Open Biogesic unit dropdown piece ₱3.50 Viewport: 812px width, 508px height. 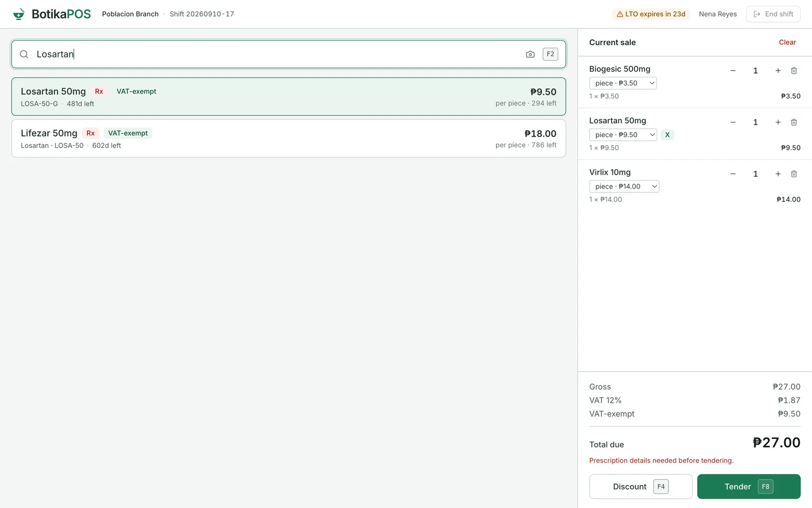click(623, 83)
